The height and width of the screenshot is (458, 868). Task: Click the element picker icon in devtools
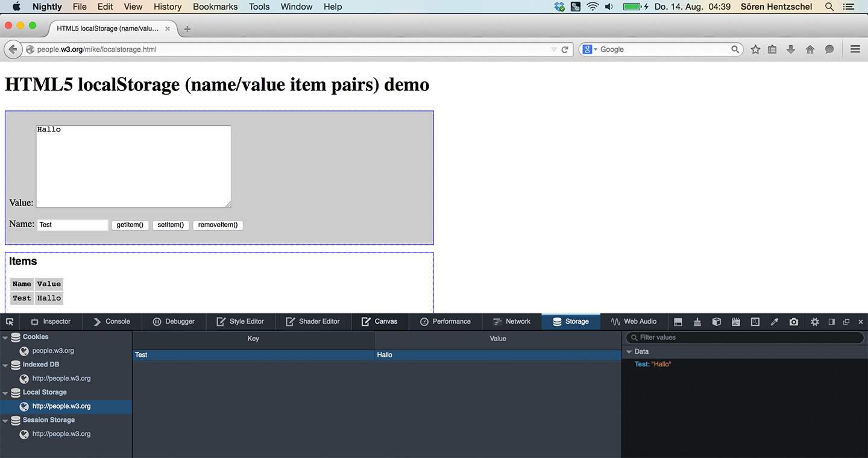pyautogui.click(x=10, y=322)
